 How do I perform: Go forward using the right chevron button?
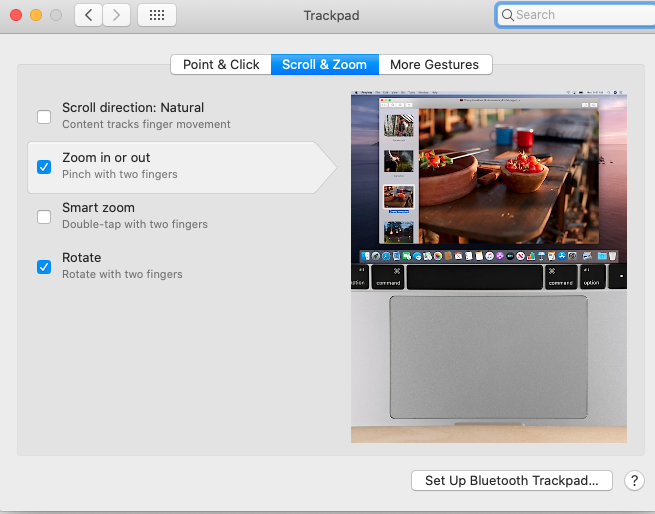tap(116, 15)
